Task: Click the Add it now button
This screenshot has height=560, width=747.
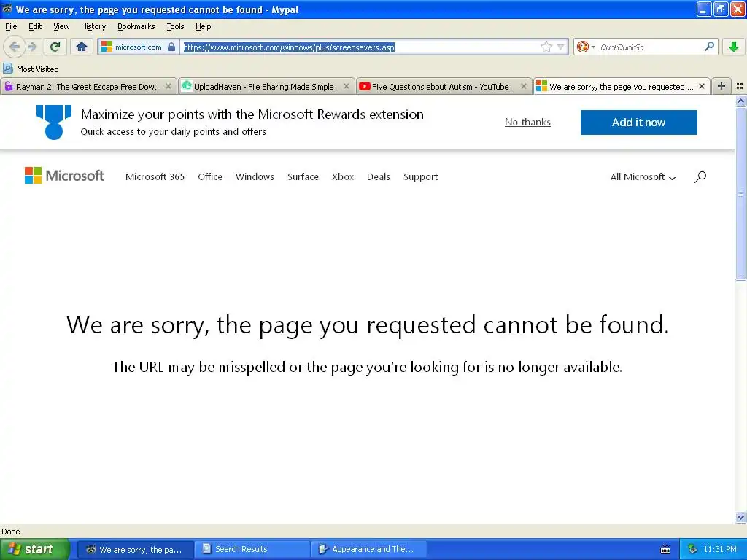Action: (638, 122)
